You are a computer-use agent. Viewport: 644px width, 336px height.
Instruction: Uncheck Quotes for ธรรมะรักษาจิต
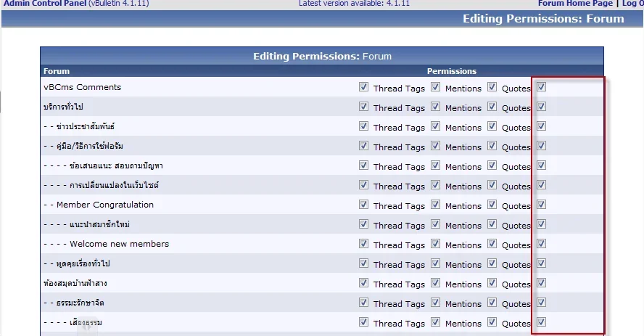point(492,303)
